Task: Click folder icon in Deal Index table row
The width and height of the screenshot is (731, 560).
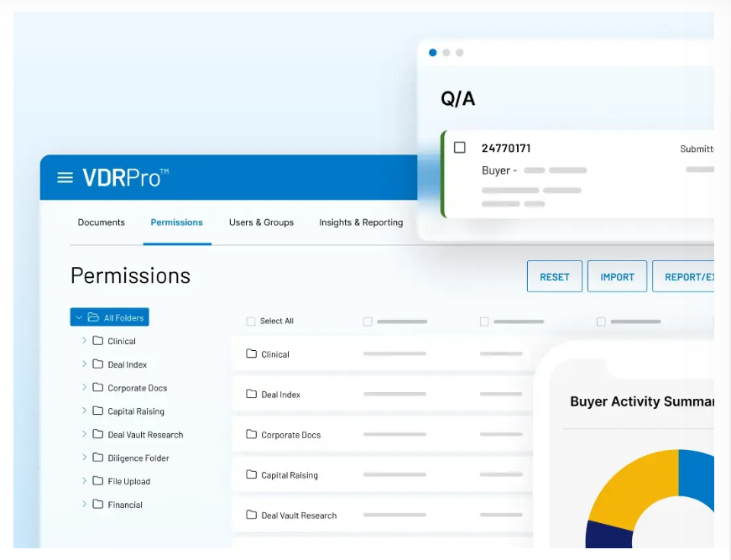Action: point(251,394)
